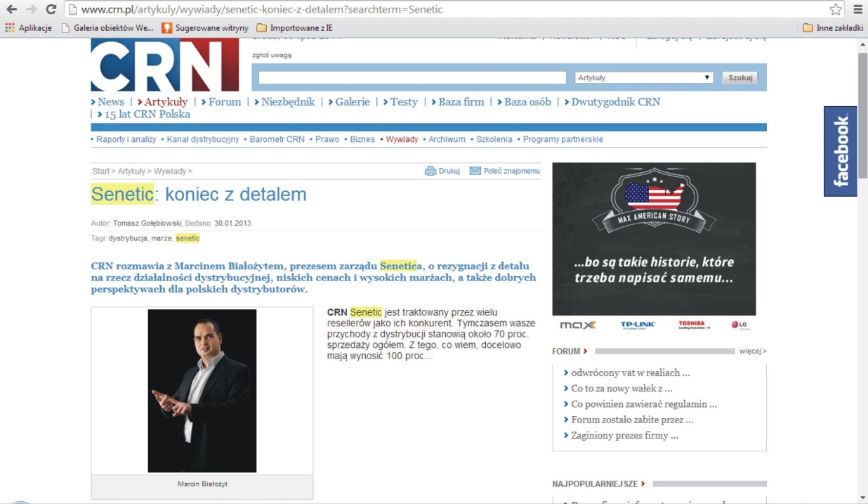Click the highlighted senetic tag
This screenshot has width=868, height=504.
(x=188, y=238)
